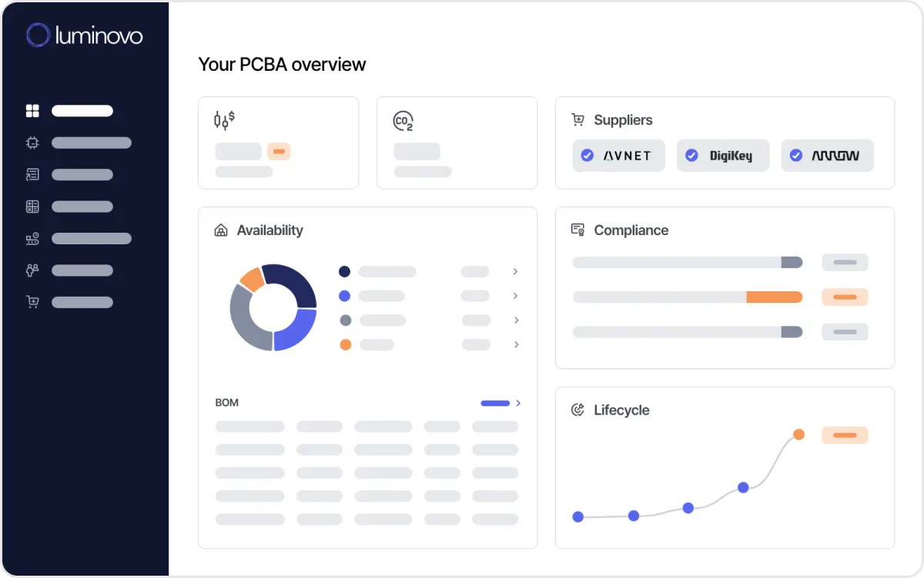Click the shopping cart icon in sidebar

(32, 302)
